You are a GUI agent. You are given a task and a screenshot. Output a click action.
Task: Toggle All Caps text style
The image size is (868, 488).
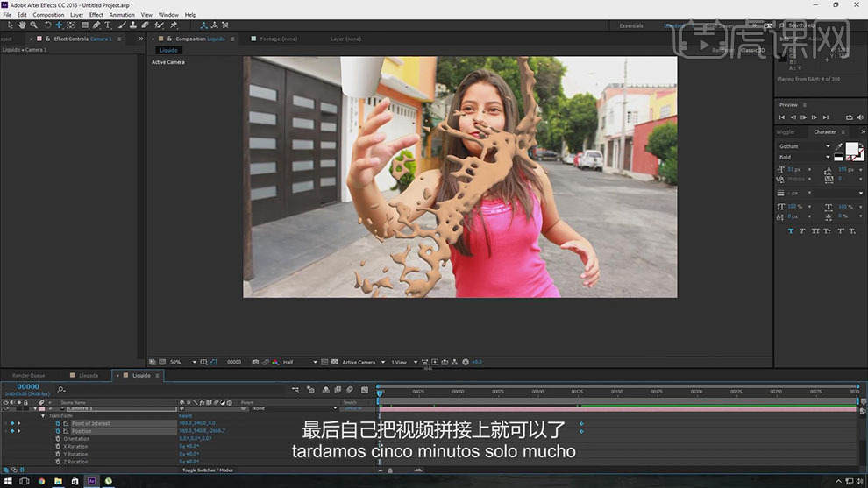click(x=815, y=230)
